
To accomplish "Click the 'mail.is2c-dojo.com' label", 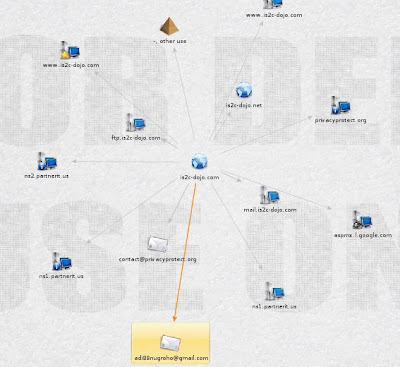I will click(270, 210).
